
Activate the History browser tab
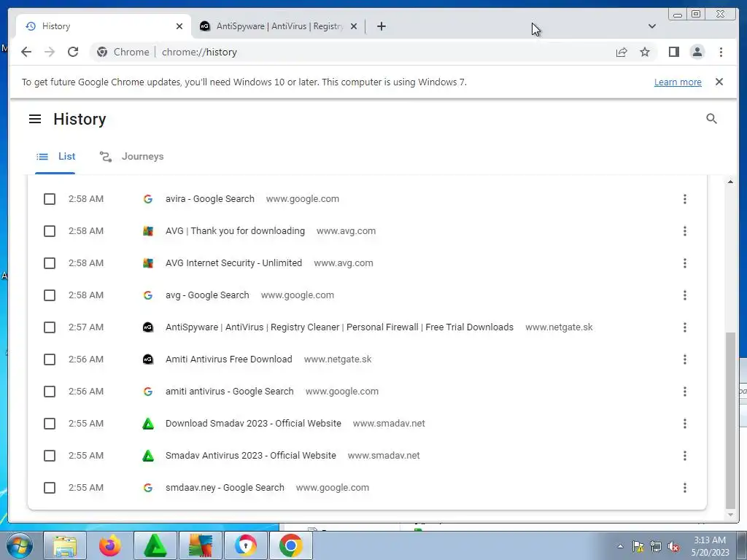(x=104, y=26)
